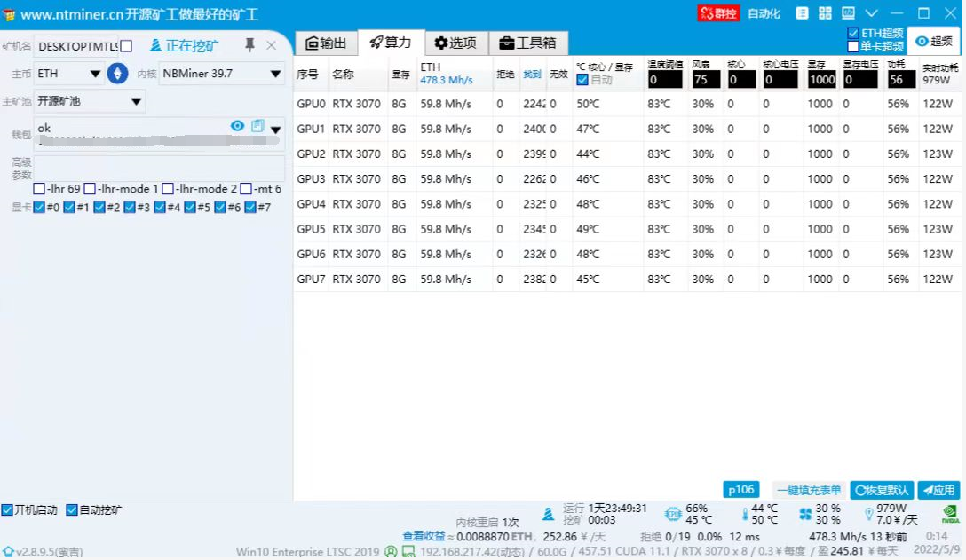966x560 pixels.
Task: Click the 查看收益 view earnings link
Action: [424, 536]
